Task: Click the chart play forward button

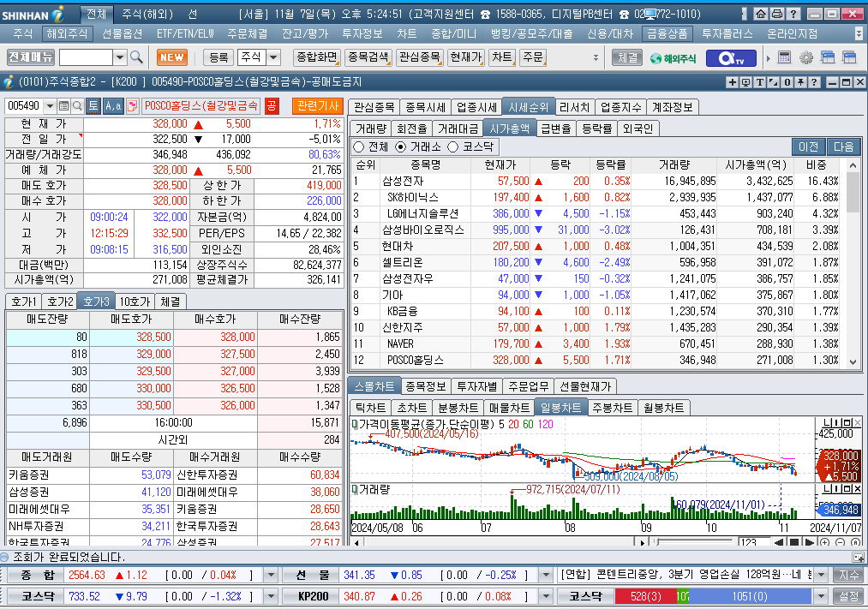Action: tap(809, 543)
